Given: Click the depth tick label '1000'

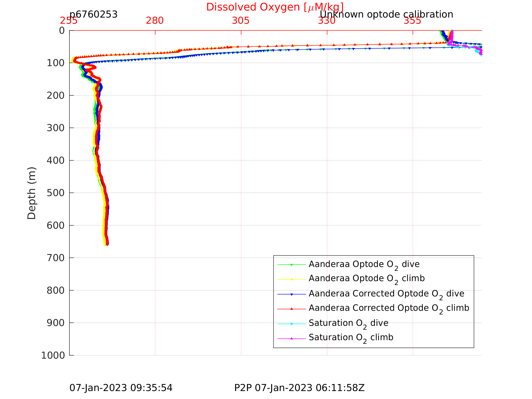Looking at the screenshot, I should point(53,355).
